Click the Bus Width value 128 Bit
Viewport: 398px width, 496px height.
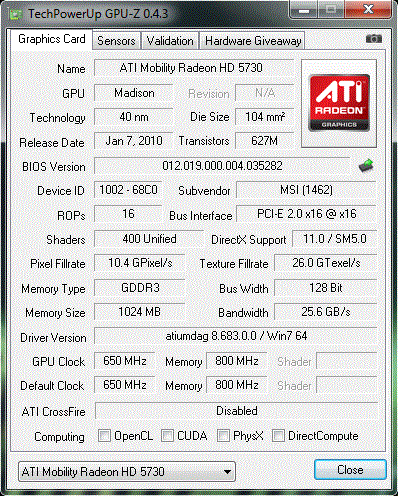click(x=326, y=288)
